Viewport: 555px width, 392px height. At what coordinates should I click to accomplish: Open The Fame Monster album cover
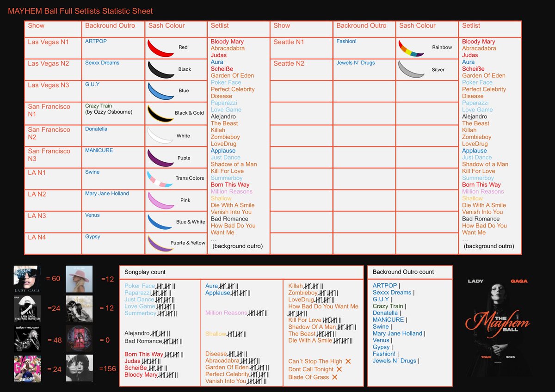coord(27,309)
